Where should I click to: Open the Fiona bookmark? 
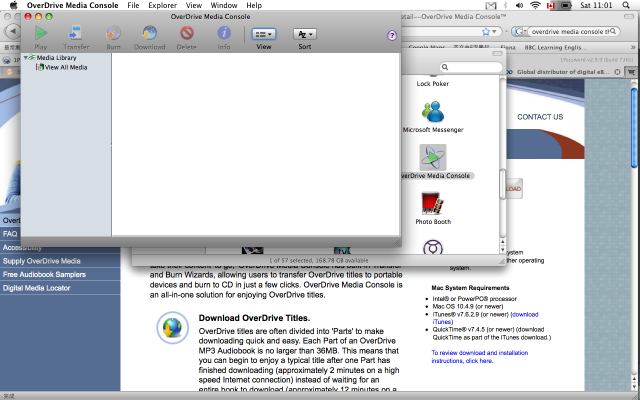507,47
